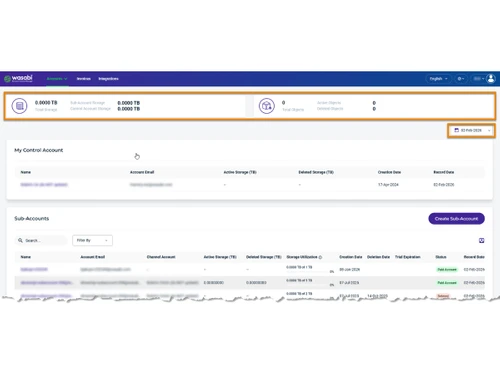Sort sub-accounts by Name column
Viewport: 500px width, 375px height.
[26, 257]
